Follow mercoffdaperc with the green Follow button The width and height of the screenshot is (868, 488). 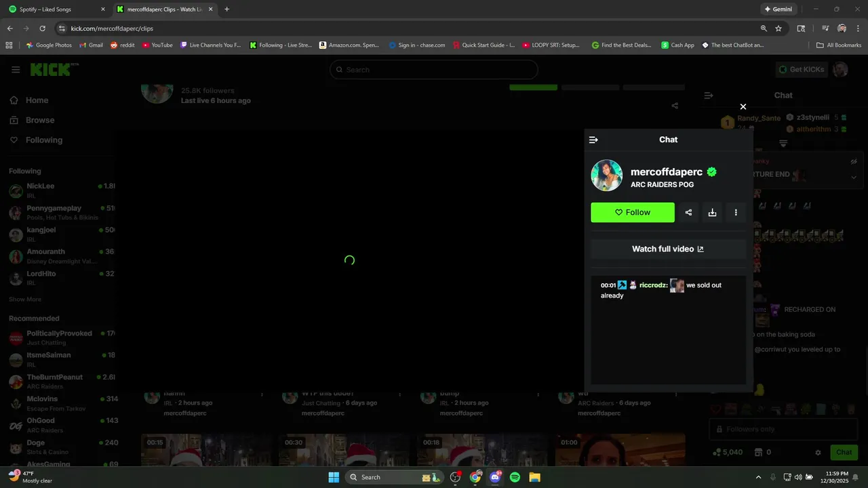pos(633,212)
